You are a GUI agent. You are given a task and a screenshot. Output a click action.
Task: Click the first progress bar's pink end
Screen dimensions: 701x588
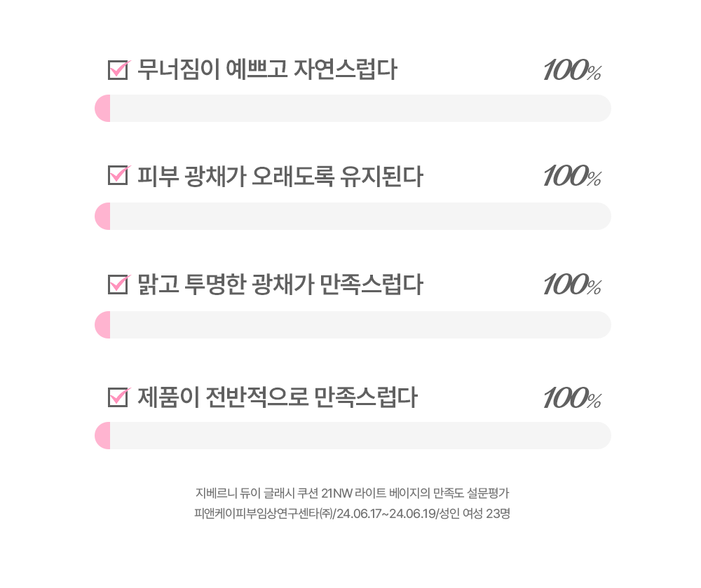[102, 108]
